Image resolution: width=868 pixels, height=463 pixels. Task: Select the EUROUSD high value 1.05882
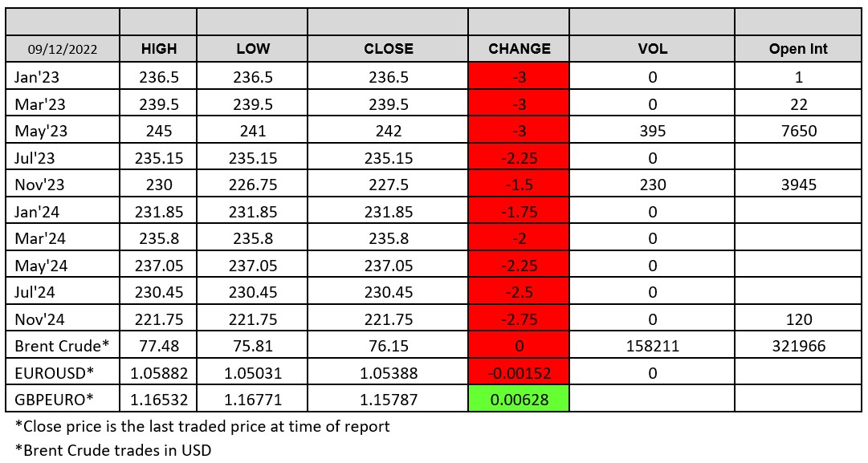[159, 372]
